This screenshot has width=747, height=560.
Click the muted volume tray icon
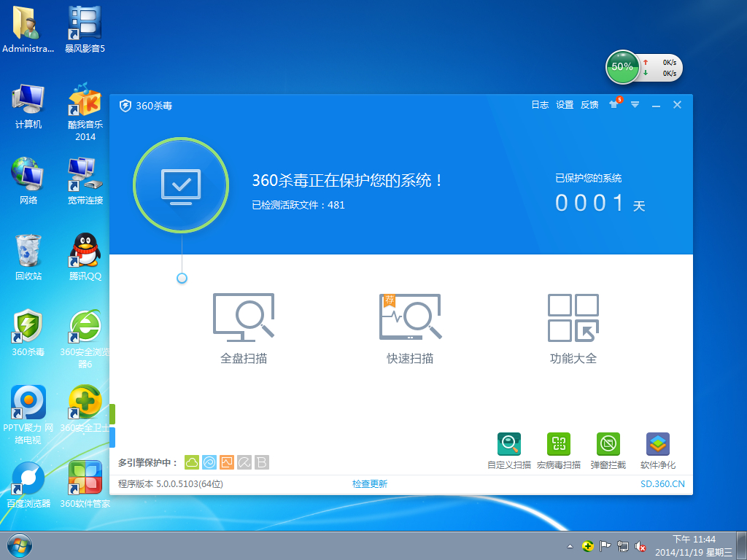(x=640, y=546)
